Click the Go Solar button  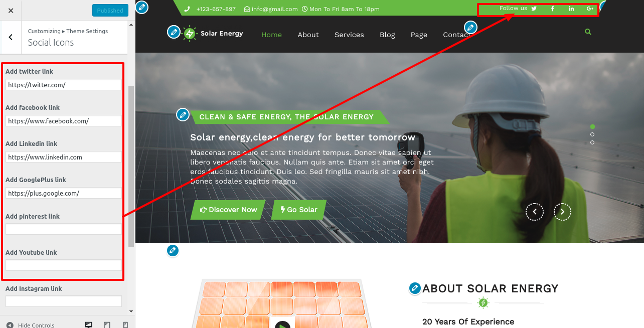(299, 210)
